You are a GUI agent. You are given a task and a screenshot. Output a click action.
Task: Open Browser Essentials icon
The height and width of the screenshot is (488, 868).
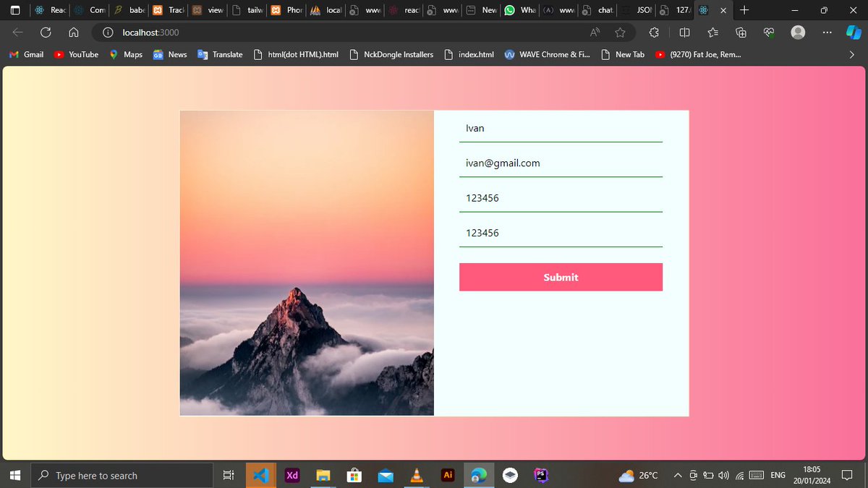[768, 32]
